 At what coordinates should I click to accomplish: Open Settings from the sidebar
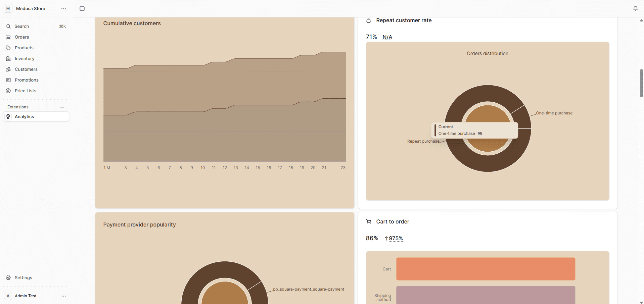tap(23, 278)
